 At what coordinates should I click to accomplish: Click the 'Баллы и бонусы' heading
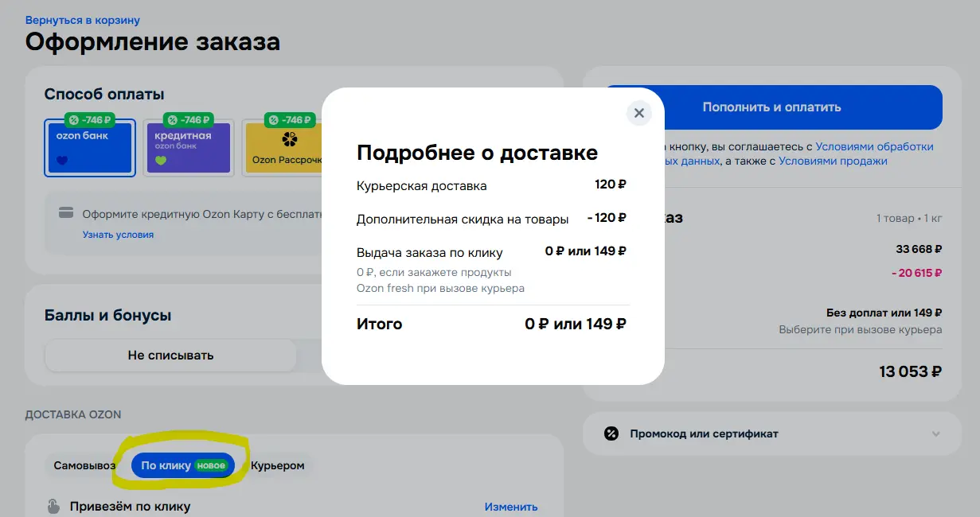pos(108,315)
